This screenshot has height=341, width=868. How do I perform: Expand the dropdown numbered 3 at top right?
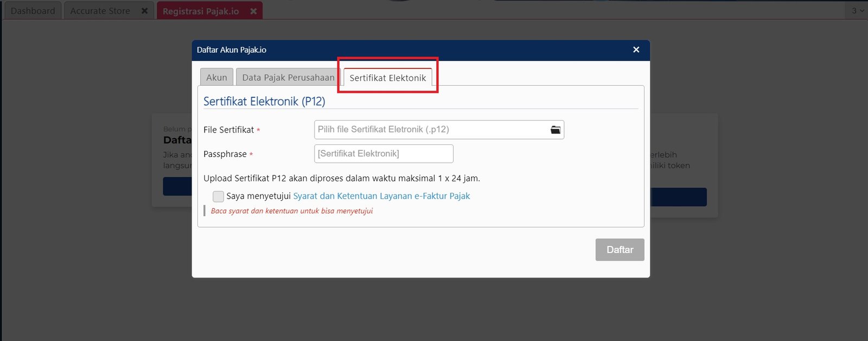pos(857,11)
